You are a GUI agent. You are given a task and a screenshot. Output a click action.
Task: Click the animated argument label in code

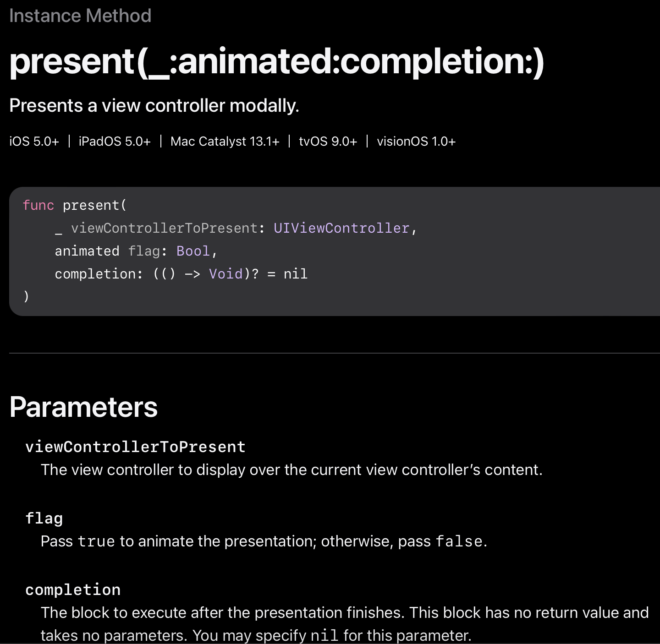click(x=87, y=251)
